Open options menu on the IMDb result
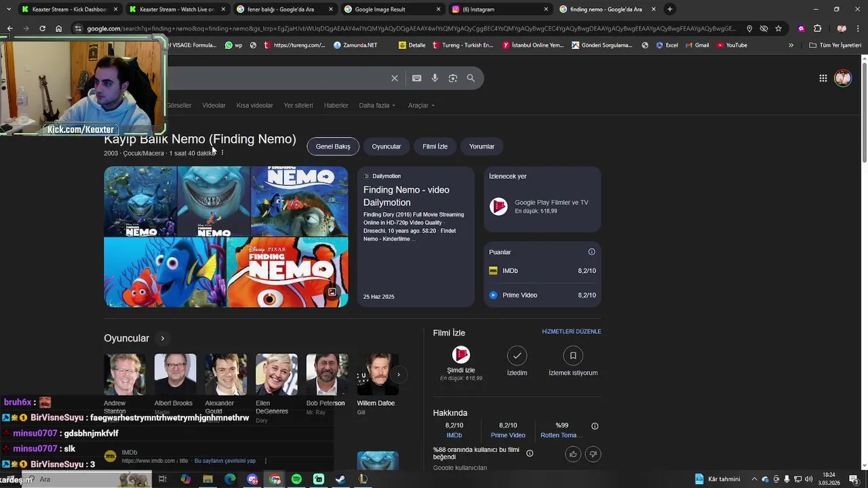This screenshot has height=488, width=868. (x=266, y=461)
